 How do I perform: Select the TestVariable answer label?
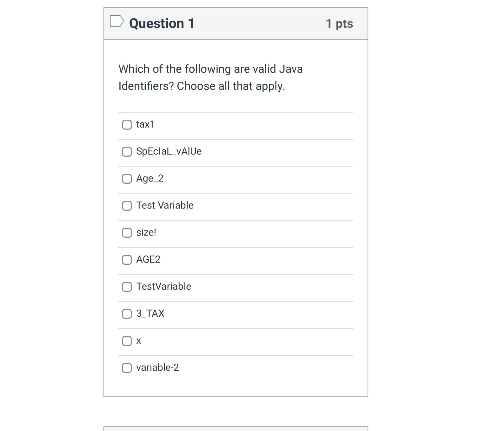(164, 286)
